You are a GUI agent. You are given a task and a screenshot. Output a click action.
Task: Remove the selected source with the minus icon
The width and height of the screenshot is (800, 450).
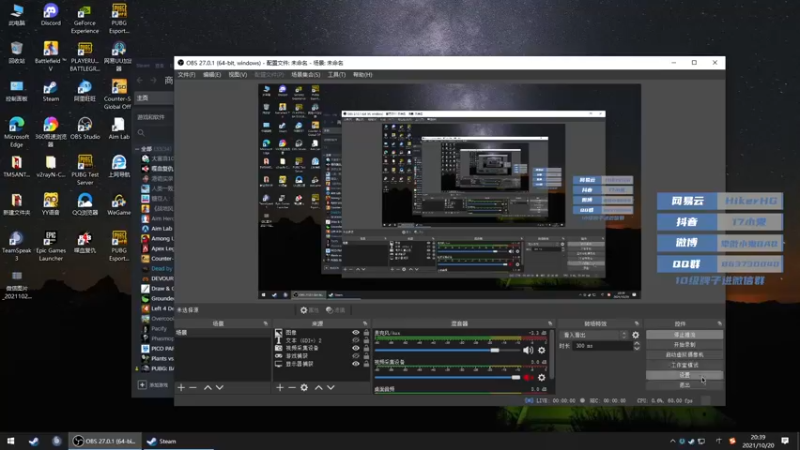pos(292,388)
